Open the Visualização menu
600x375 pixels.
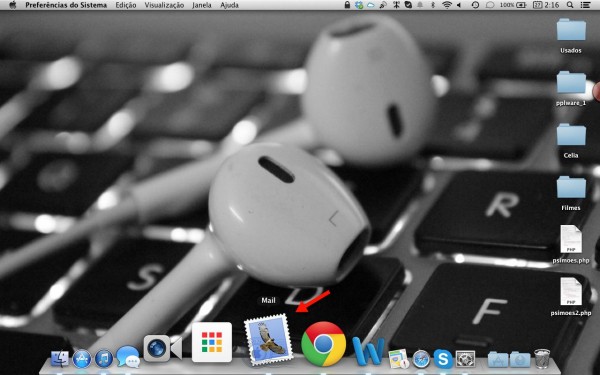pos(164,5)
